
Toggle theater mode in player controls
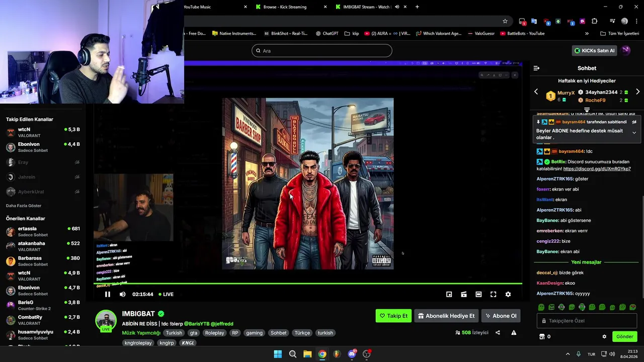[x=478, y=294]
